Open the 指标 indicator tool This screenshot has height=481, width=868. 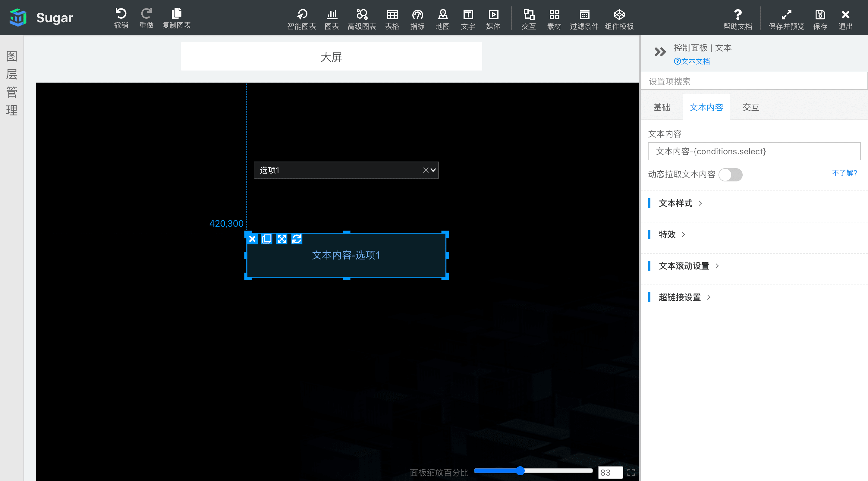tap(417, 19)
